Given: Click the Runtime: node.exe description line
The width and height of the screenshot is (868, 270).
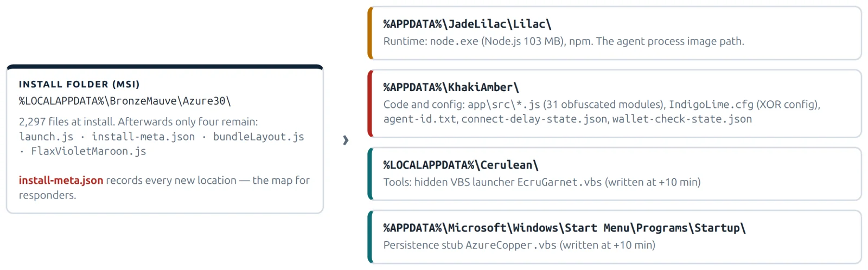Looking at the screenshot, I should point(564,41).
